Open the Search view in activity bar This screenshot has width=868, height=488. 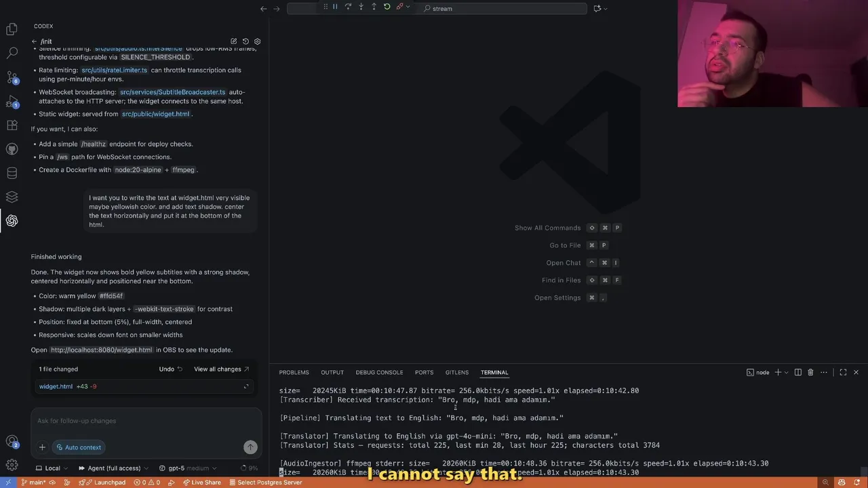12,53
